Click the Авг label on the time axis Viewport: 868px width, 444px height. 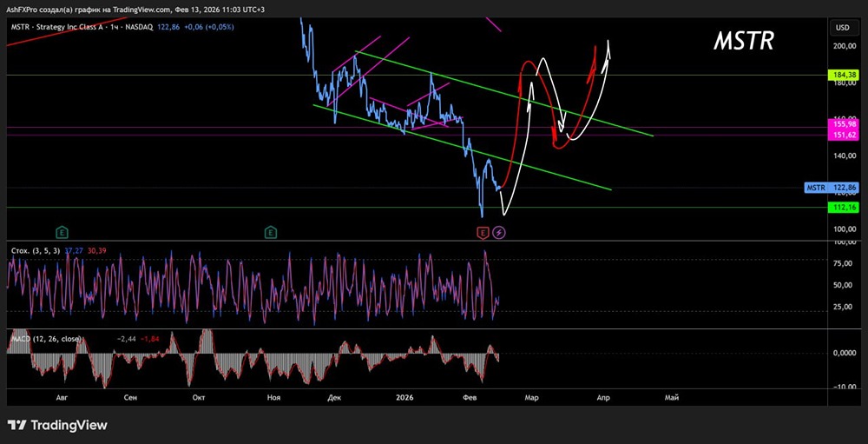(x=63, y=397)
